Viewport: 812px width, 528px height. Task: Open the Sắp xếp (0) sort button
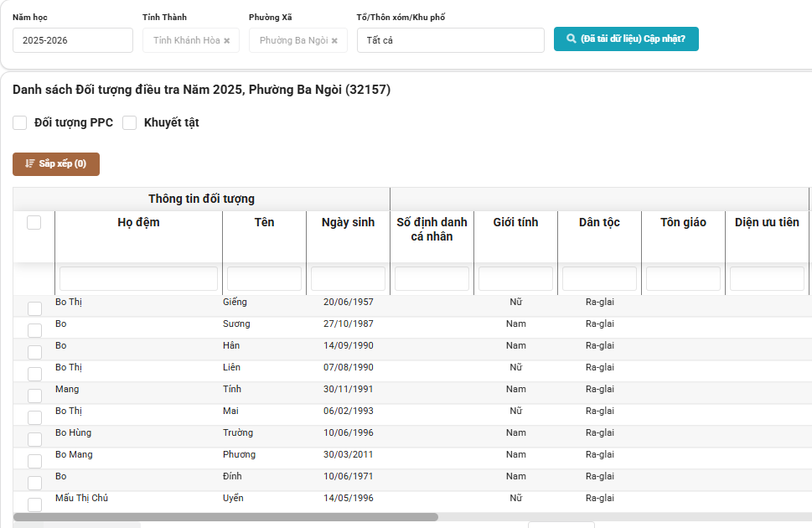[56, 163]
